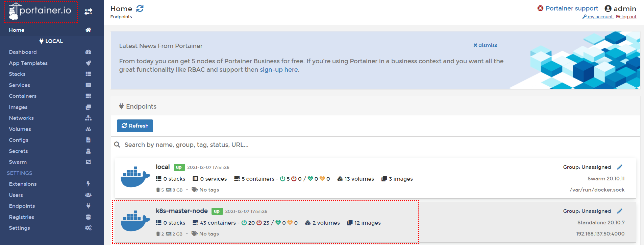
Task: Click the Stacks list icon in sidebar
Action: tap(88, 74)
